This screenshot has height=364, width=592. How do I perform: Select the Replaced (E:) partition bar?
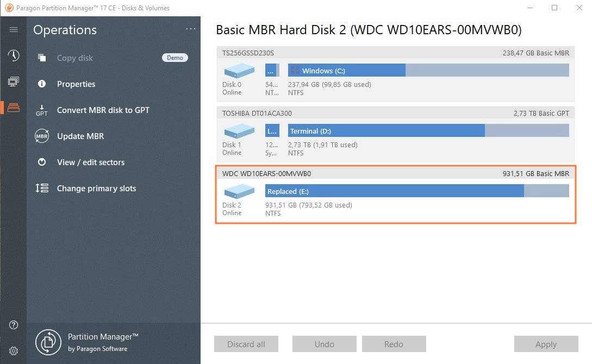pos(417,191)
